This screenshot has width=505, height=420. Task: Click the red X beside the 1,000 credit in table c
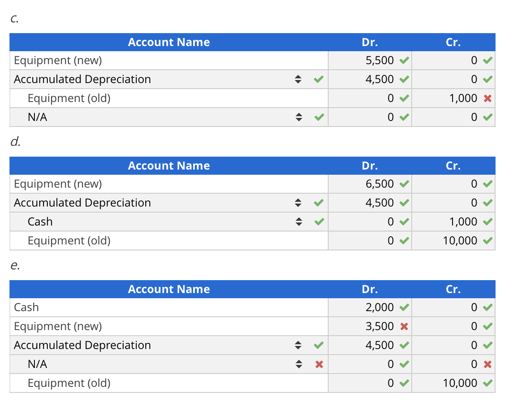tap(487, 98)
